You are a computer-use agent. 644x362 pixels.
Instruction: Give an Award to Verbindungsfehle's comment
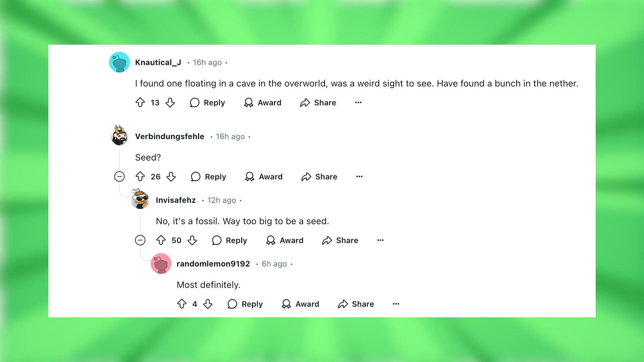(x=264, y=177)
